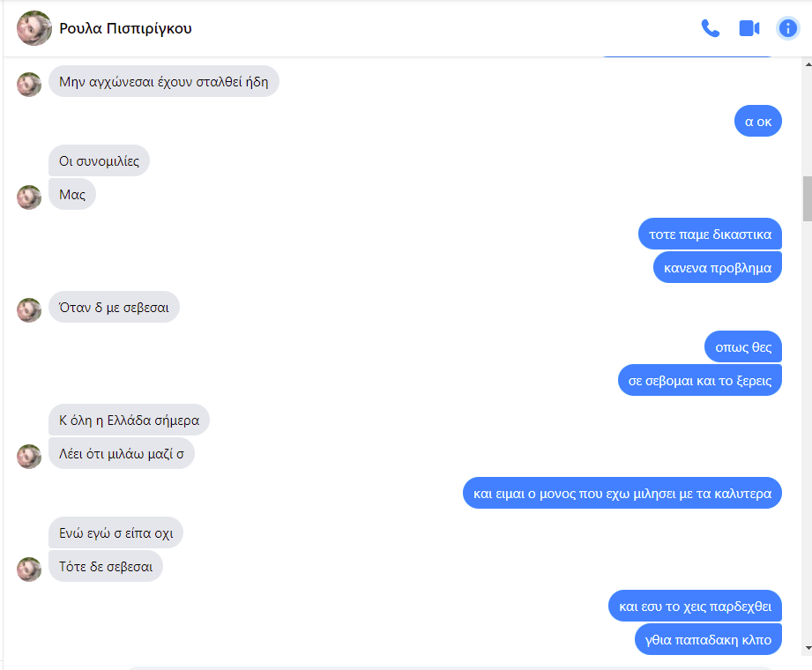Viewport: 812px width, 670px height.
Task: Select the "τοτε παμε δικαστικα" message bubble
Action: point(710,234)
